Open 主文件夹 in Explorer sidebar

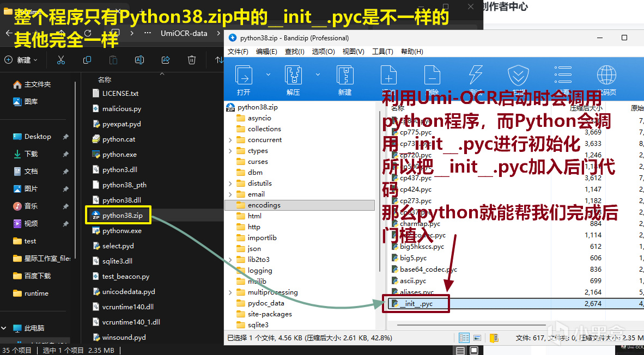32,84
